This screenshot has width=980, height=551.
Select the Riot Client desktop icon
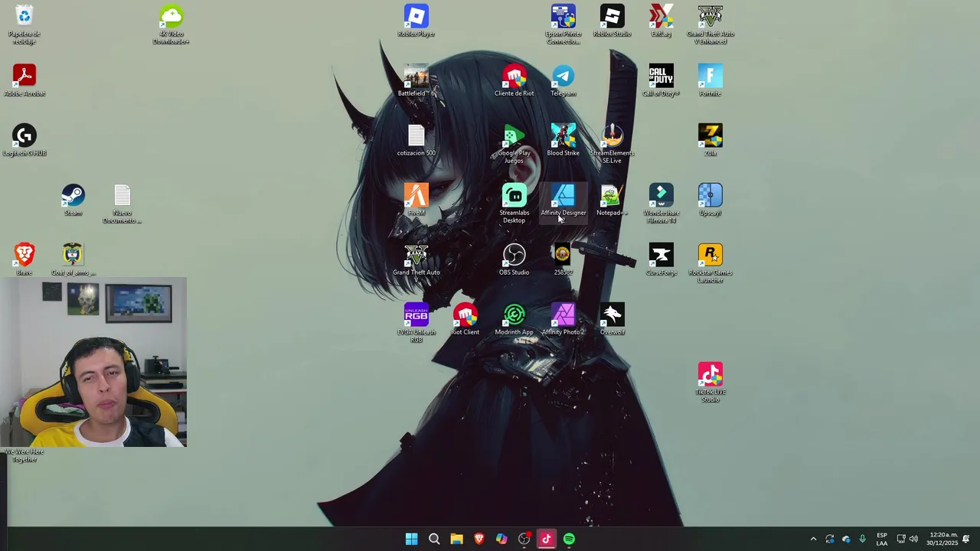pyautogui.click(x=465, y=319)
